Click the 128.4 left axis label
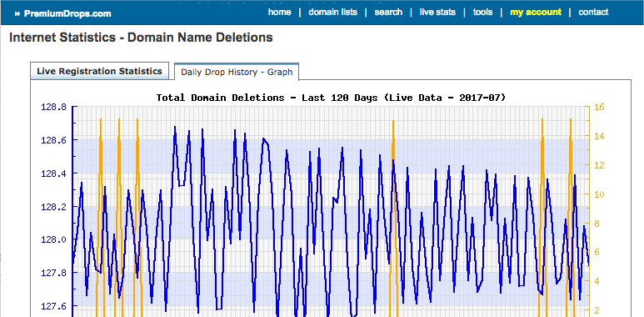 pos(54,174)
